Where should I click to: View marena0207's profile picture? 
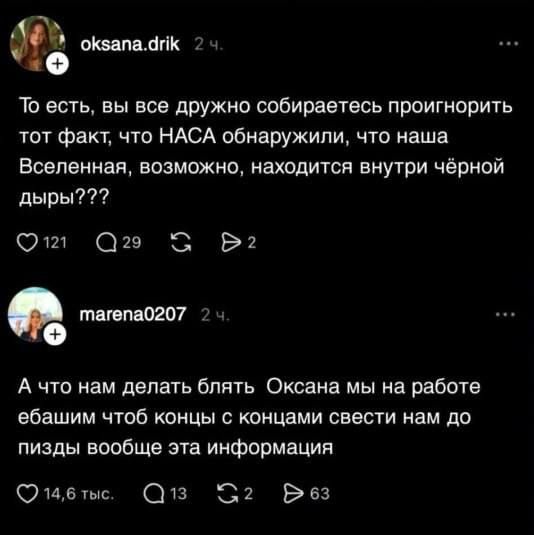pos(35,315)
